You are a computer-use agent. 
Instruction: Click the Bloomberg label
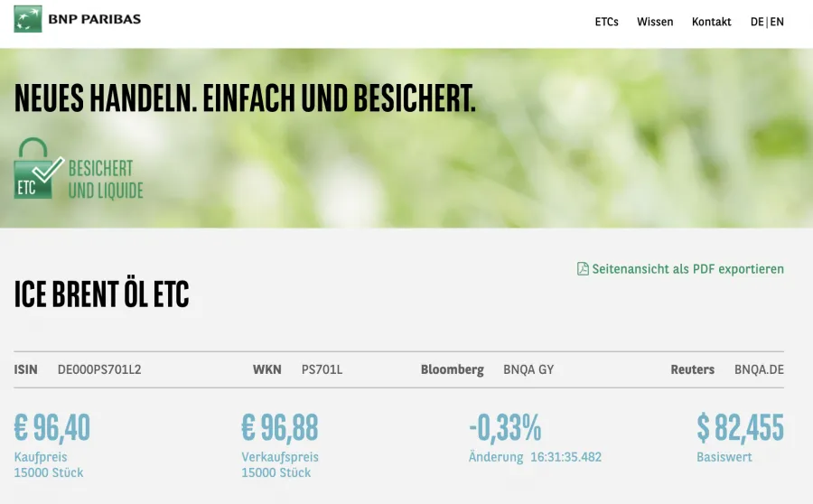point(453,370)
